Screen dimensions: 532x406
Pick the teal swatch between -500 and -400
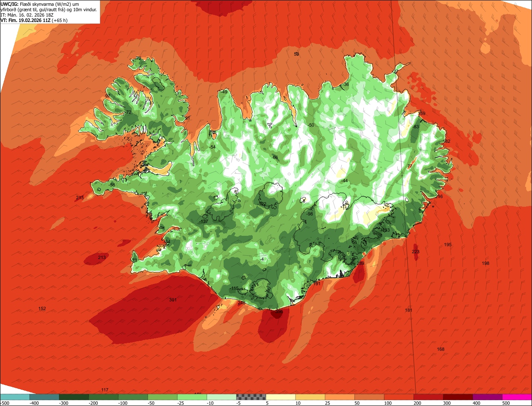coord(15,397)
